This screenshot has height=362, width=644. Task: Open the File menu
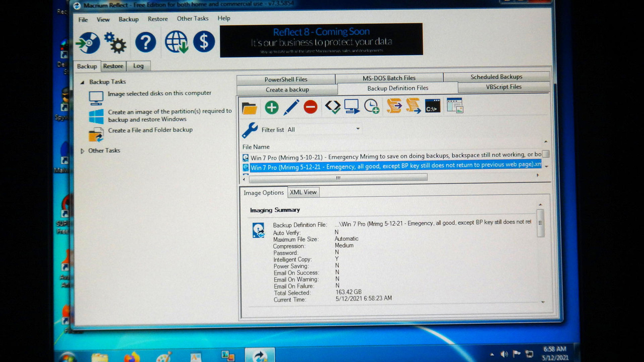click(83, 20)
